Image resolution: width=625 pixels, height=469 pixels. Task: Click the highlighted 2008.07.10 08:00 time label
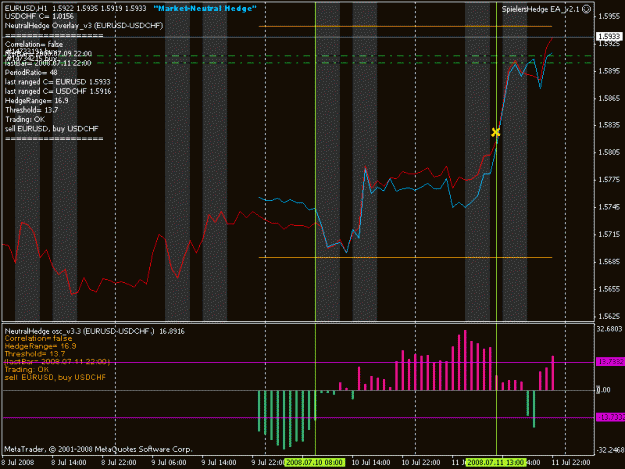click(x=314, y=462)
